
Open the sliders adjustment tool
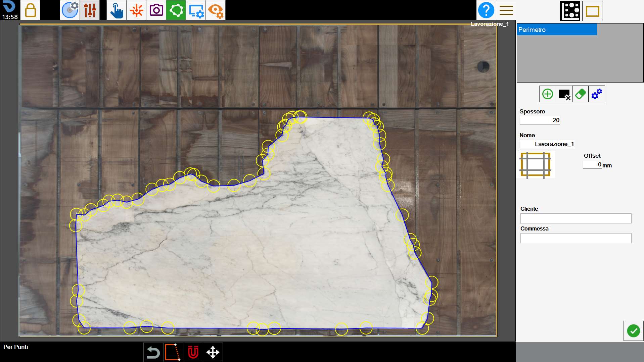tap(90, 10)
